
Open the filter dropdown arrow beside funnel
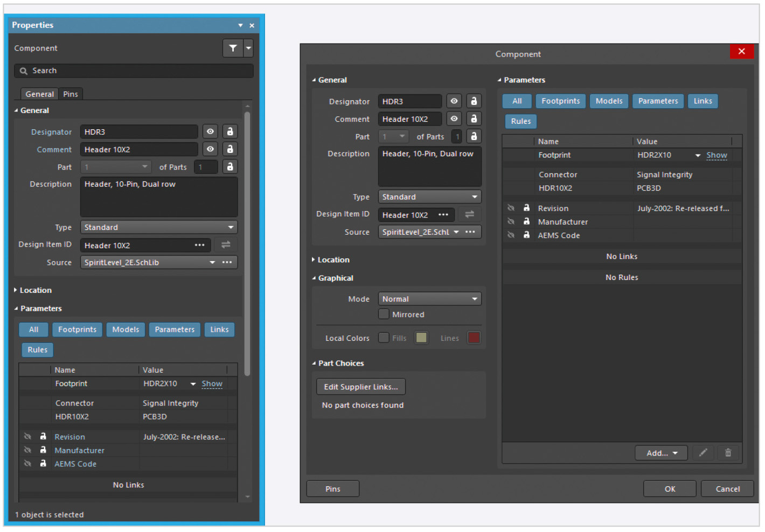[248, 48]
